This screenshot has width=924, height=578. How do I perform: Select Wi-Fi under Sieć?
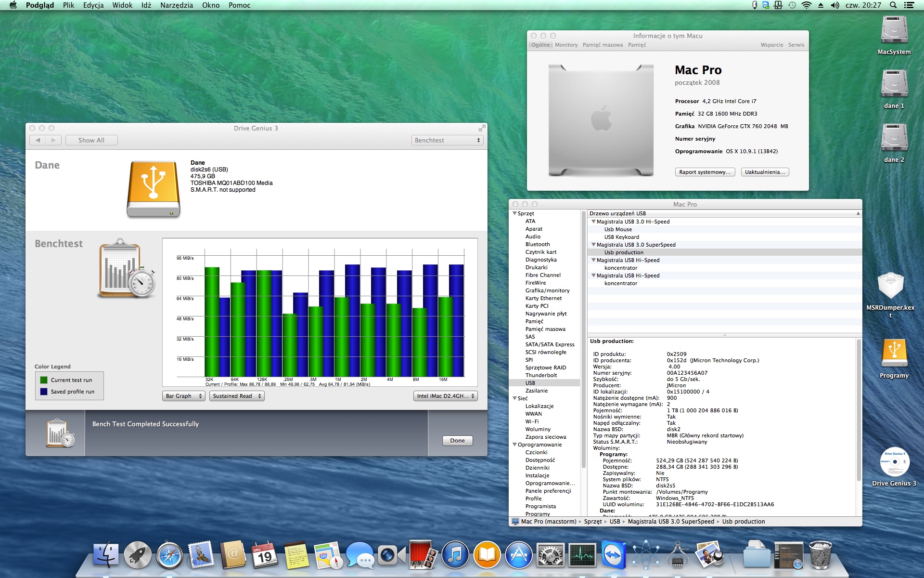[x=532, y=421]
